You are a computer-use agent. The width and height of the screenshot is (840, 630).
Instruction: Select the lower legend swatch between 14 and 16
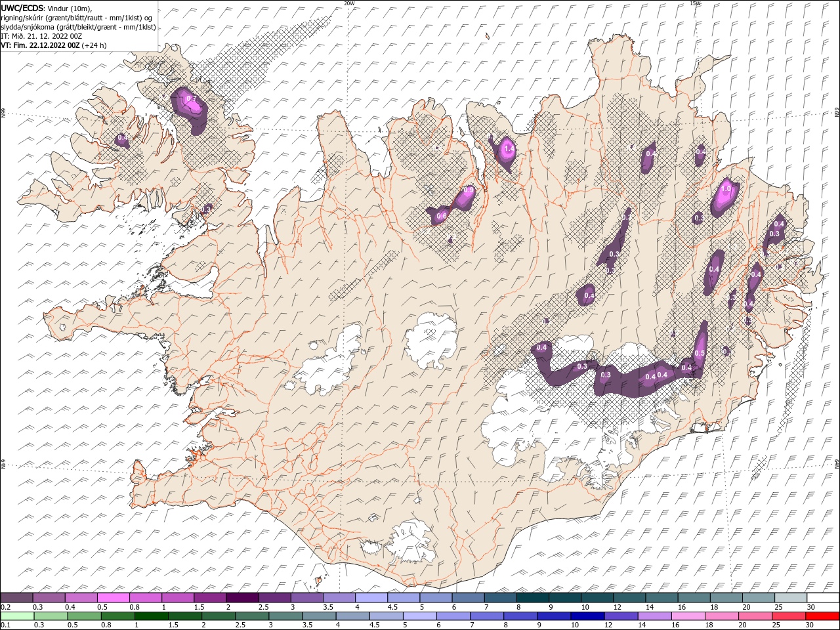pyautogui.click(x=654, y=616)
